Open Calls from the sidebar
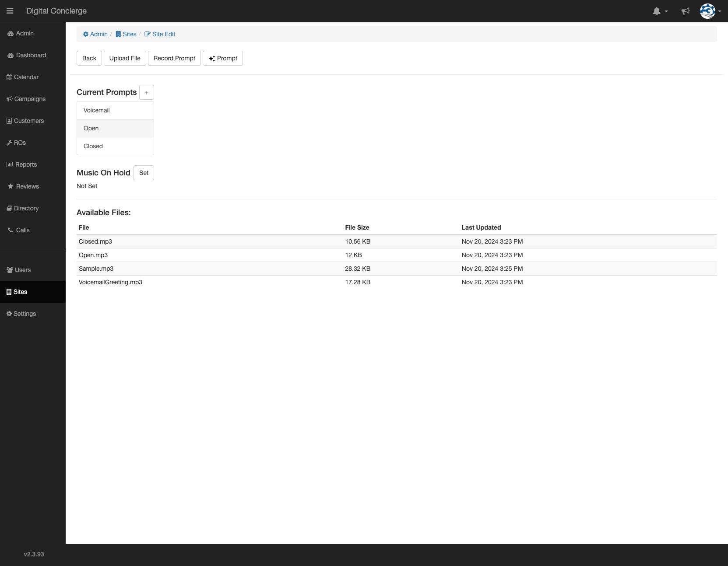 (x=33, y=230)
